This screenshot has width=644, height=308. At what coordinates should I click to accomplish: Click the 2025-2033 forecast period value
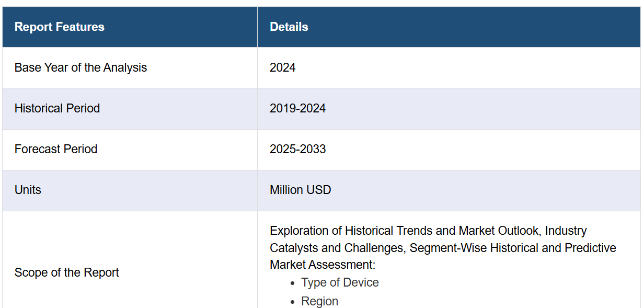(297, 149)
